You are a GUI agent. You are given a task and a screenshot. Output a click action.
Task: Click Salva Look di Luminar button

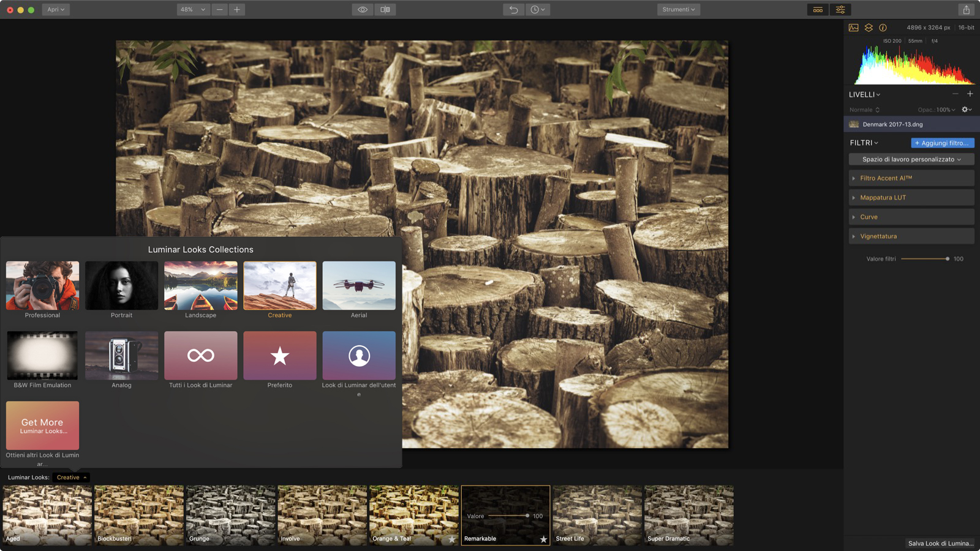click(x=940, y=543)
